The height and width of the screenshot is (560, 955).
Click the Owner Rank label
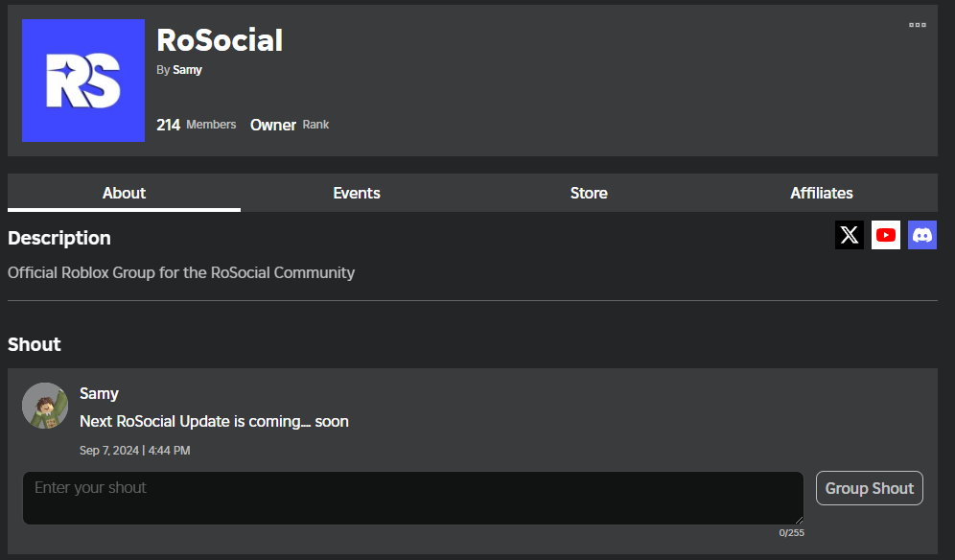tap(290, 125)
